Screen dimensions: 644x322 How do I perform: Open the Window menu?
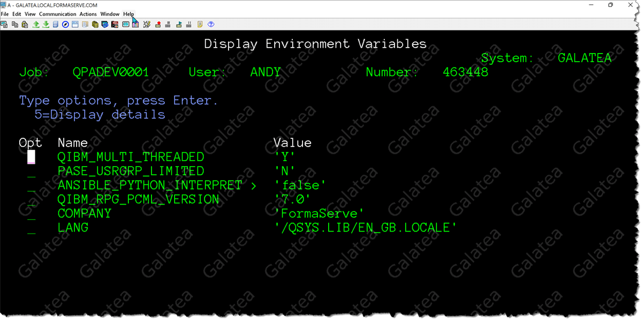[110, 14]
